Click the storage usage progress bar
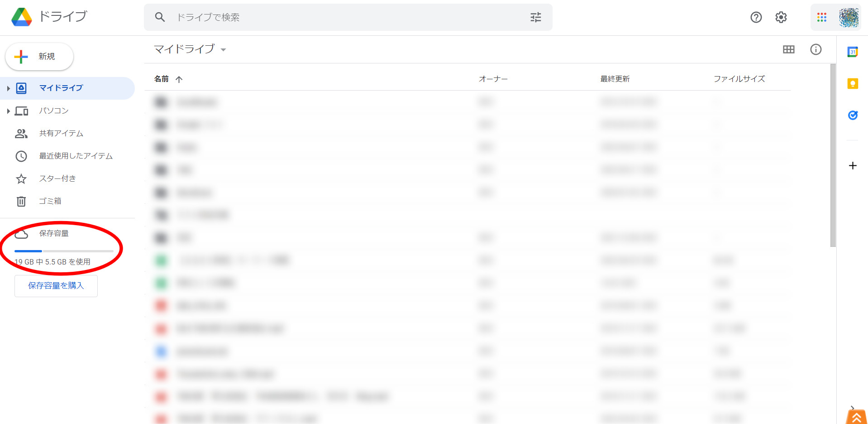The height and width of the screenshot is (424, 868). click(x=64, y=251)
